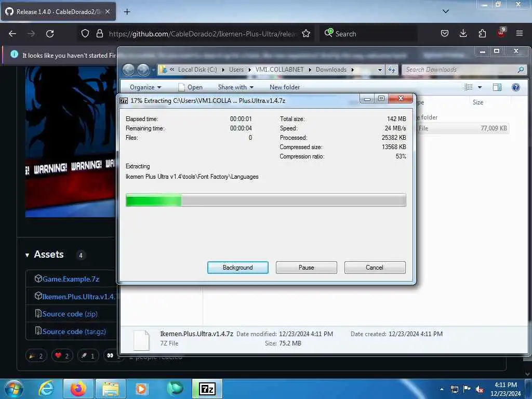Select the Release 1.4.0 tab
Image resolution: width=532 pixels, height=399 pixels.
(x=58, y=11)
